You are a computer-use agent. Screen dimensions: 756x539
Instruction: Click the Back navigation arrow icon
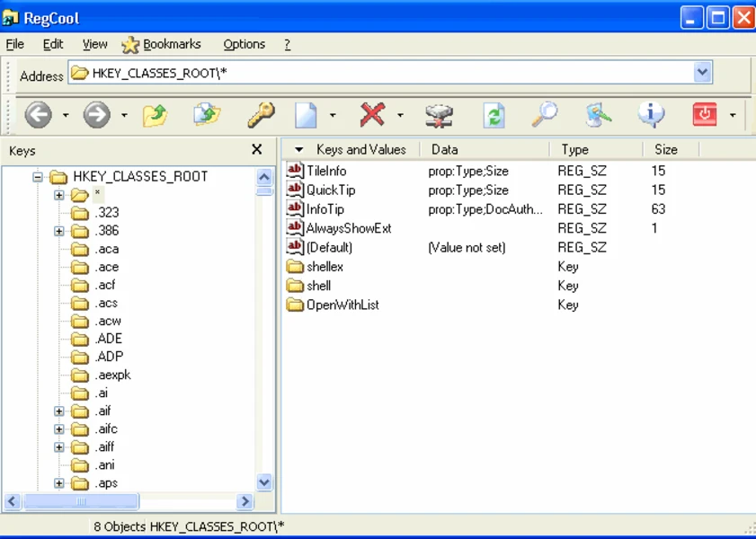[x=38, y=114]
